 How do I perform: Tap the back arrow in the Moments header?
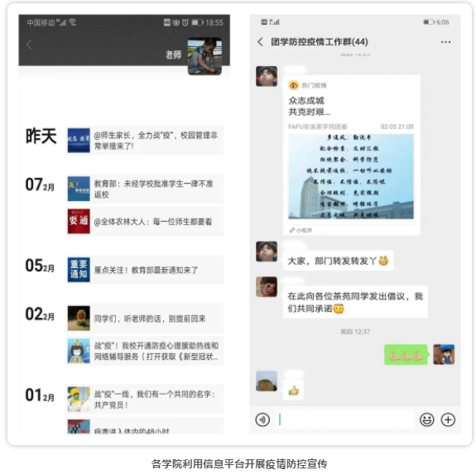tap(29, 45)
